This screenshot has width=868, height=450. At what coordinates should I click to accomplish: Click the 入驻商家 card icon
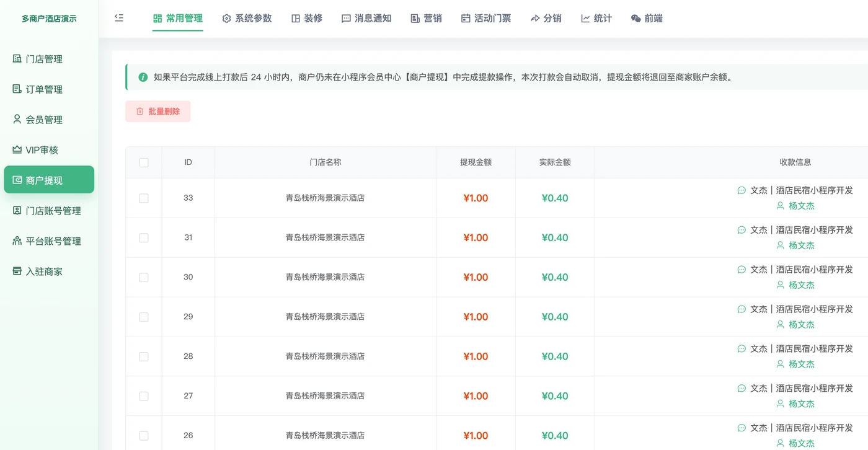coord(17,271)
